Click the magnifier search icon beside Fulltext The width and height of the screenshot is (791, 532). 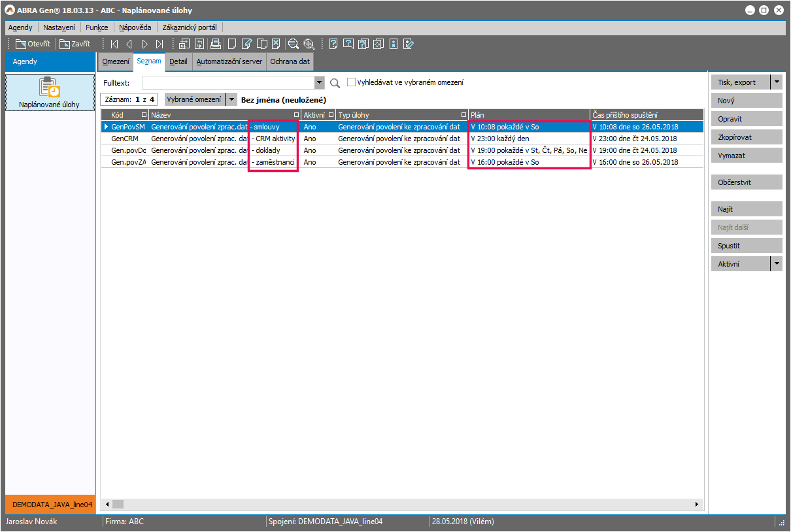pos(335,83)
